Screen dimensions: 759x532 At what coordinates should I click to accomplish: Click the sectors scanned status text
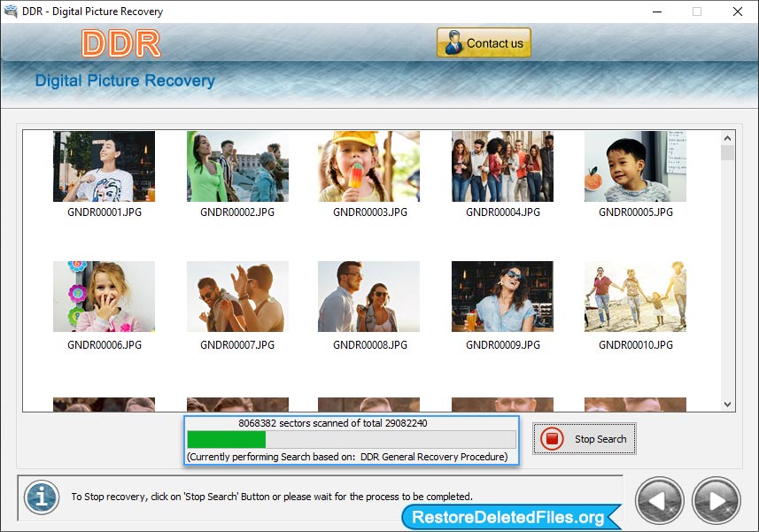[x=333, y=423]
